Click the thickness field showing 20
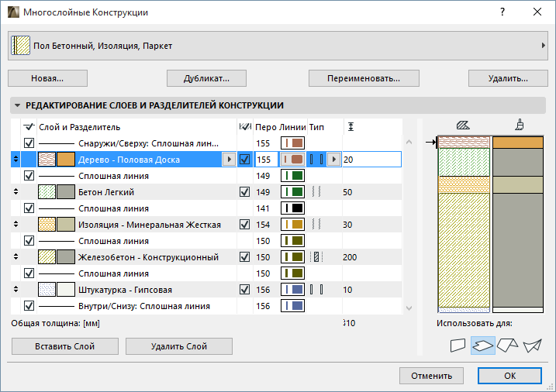This screenshot has width=556, height=392. 372,160
